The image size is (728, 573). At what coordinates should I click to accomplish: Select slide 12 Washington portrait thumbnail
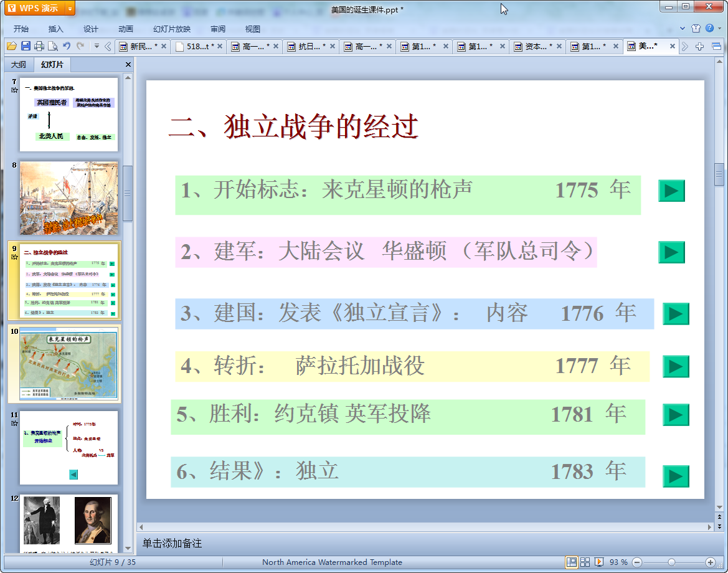click(x=69, y=523)
